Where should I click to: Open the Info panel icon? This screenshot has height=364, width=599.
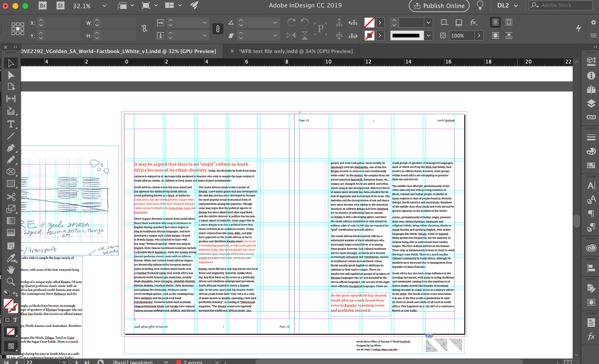(x=591, y=76)
